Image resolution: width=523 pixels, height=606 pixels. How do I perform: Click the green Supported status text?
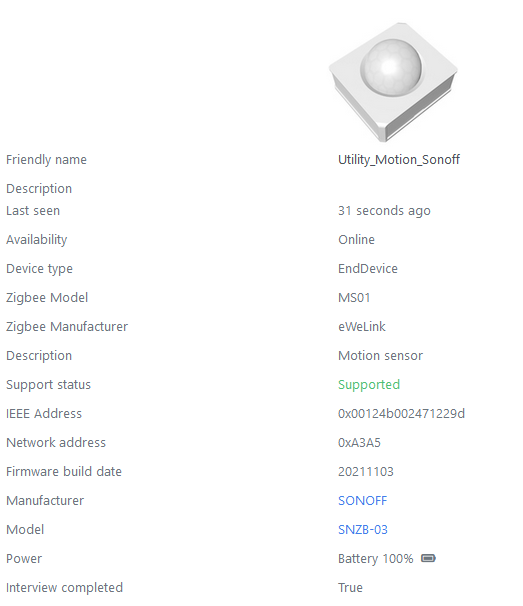[x=369, y=385]
